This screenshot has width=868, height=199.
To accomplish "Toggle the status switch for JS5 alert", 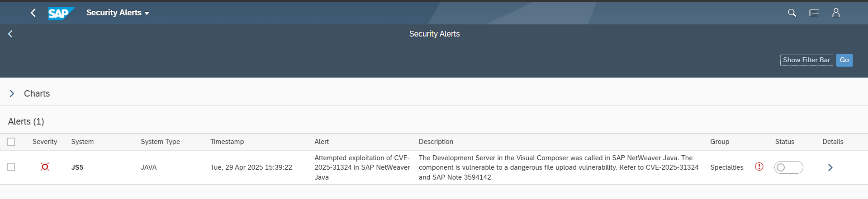I will tap(788, 167).
